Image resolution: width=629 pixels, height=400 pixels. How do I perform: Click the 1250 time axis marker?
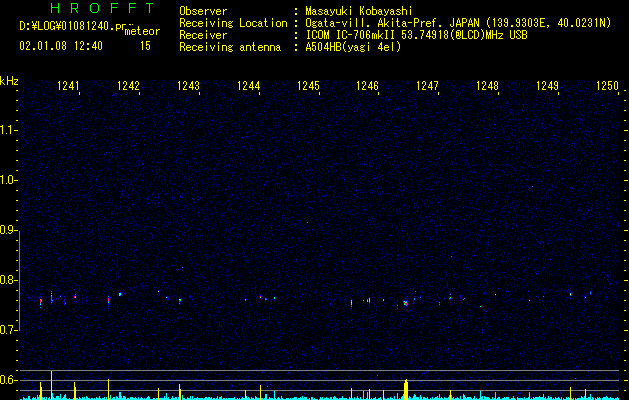pyautogui.click(x=607, y=85)
